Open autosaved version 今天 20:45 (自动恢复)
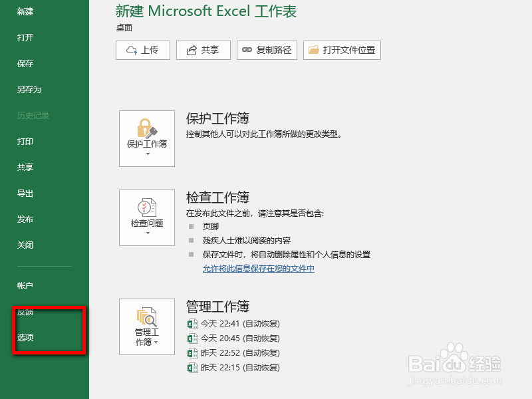 [240, 338]
